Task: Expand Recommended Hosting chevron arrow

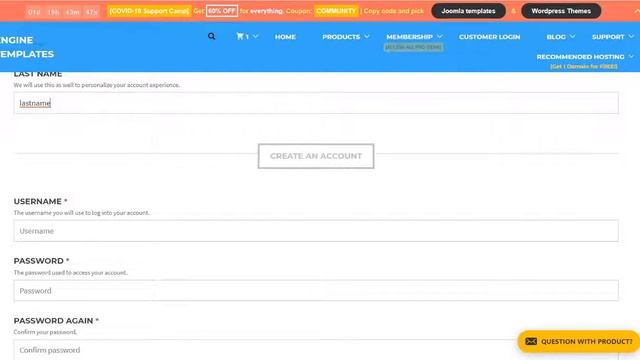Action: [x=631, y=57]
